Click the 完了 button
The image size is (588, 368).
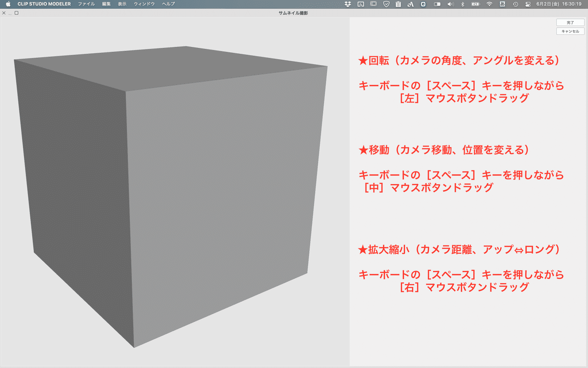tap(570, 23)
